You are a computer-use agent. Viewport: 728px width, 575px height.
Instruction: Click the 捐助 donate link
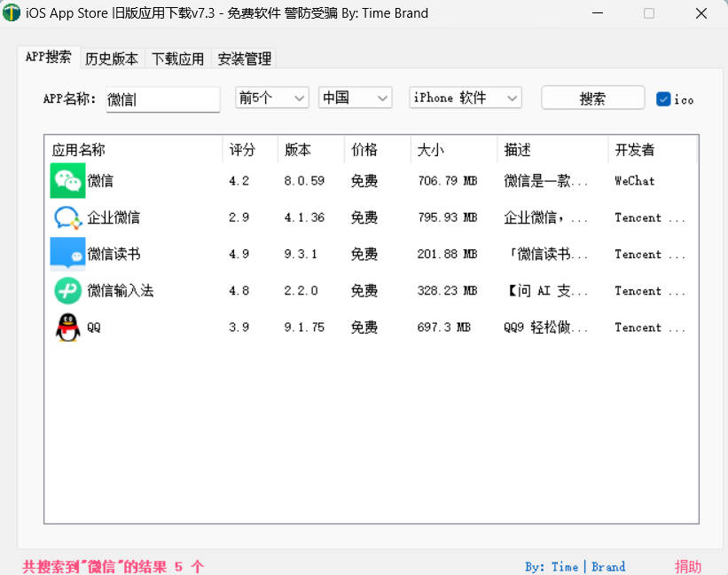(x=687, y=567)
